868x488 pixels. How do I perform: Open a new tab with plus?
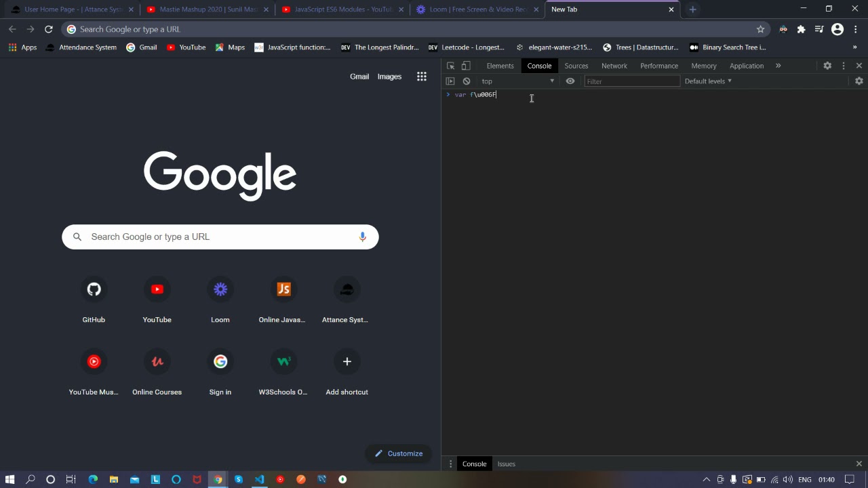692,9
